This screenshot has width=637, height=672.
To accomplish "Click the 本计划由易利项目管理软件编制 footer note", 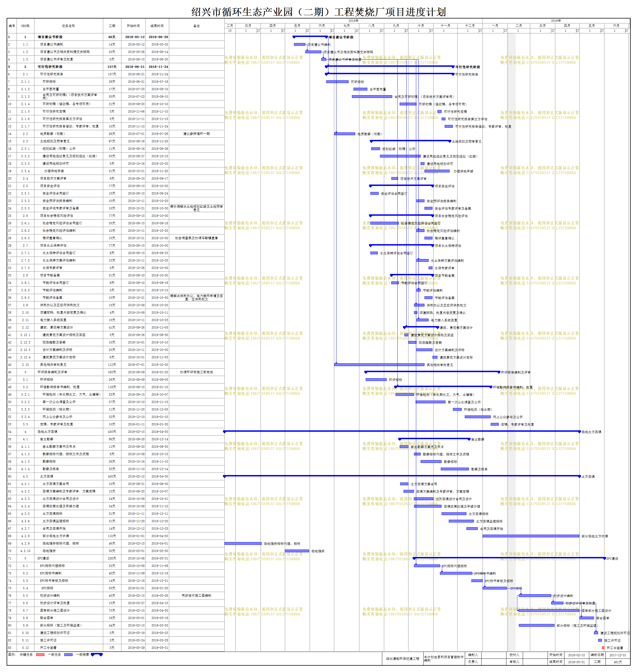I will click(x=444, y=659).
